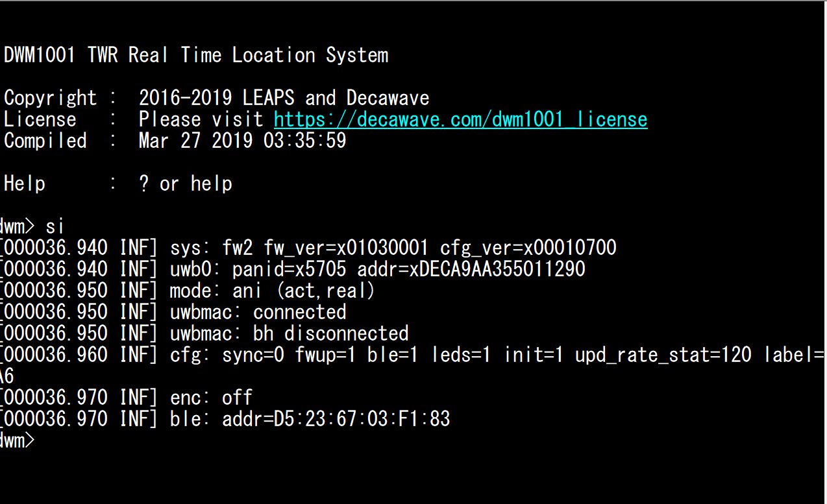Select the cfg_ver=x00010700 value
The width and height of the screenshot is (827, 504).
528,248
